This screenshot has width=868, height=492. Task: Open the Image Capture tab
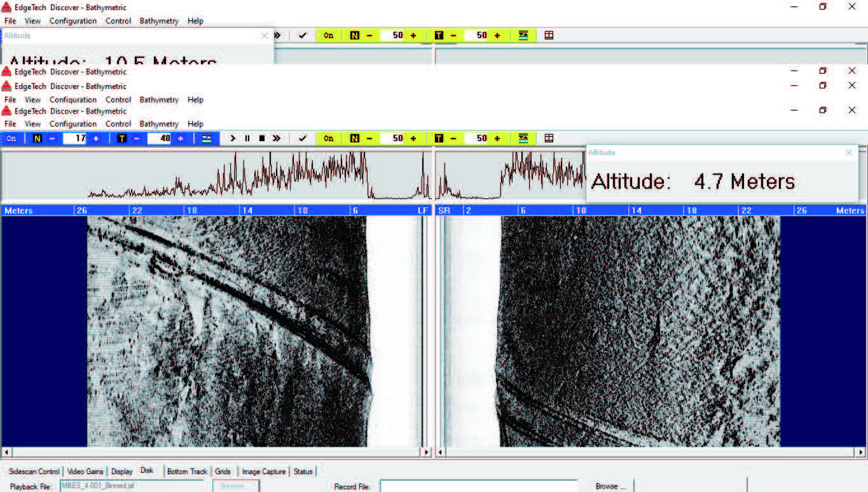click(x=264, y=472)
